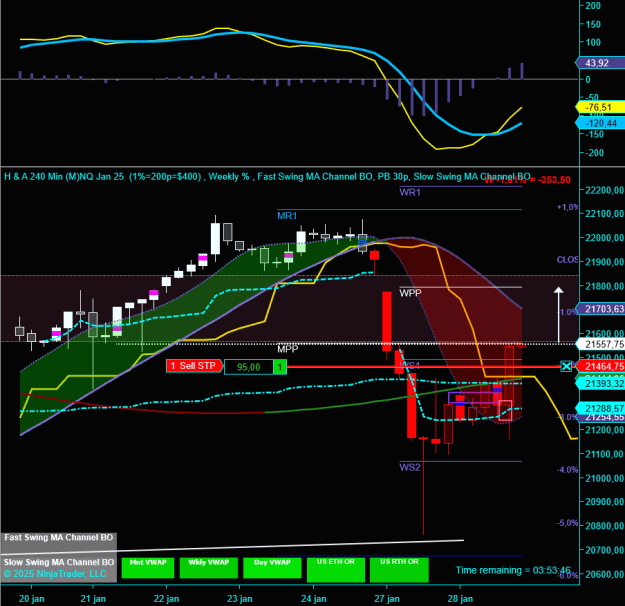Click the Slow Swing MA Channel BO label
The height and width of the screenshot is (606, 625).
[x=59, y=563]
